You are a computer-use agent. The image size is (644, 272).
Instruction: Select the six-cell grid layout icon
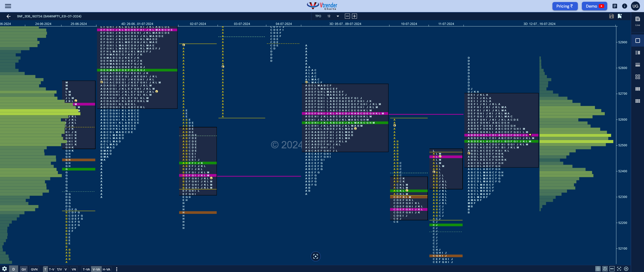638,101
